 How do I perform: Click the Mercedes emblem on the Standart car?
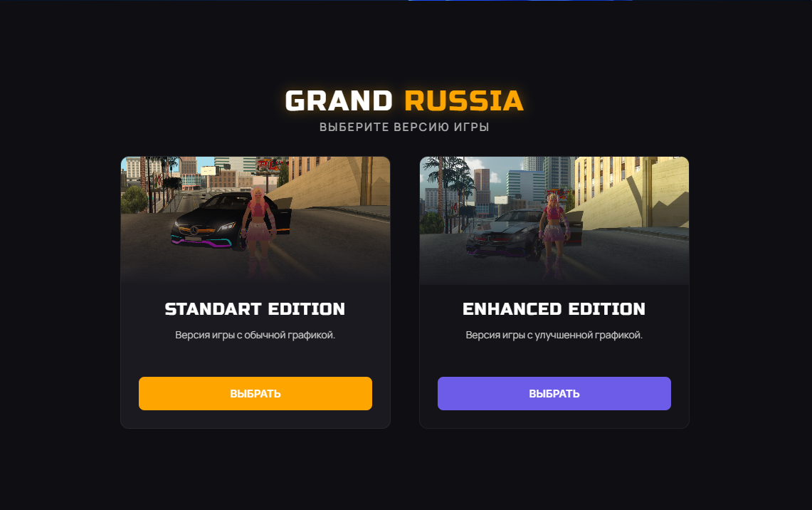(x=194, y=230)
